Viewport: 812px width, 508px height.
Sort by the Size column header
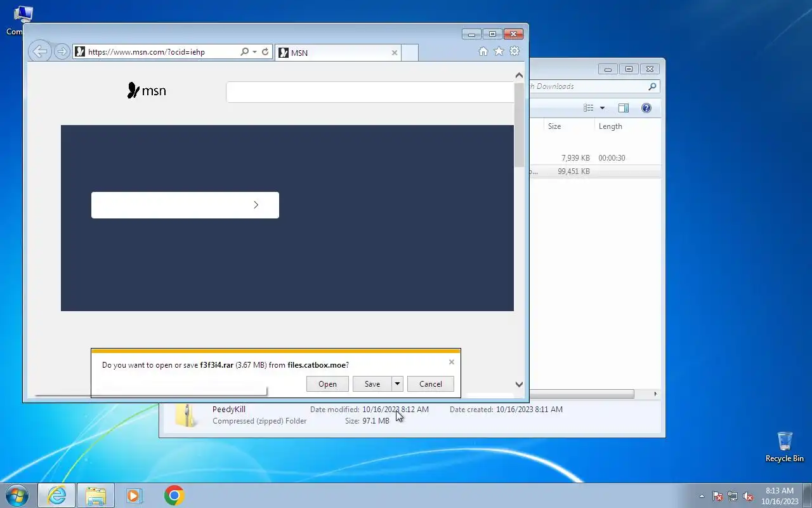point(568,126)
